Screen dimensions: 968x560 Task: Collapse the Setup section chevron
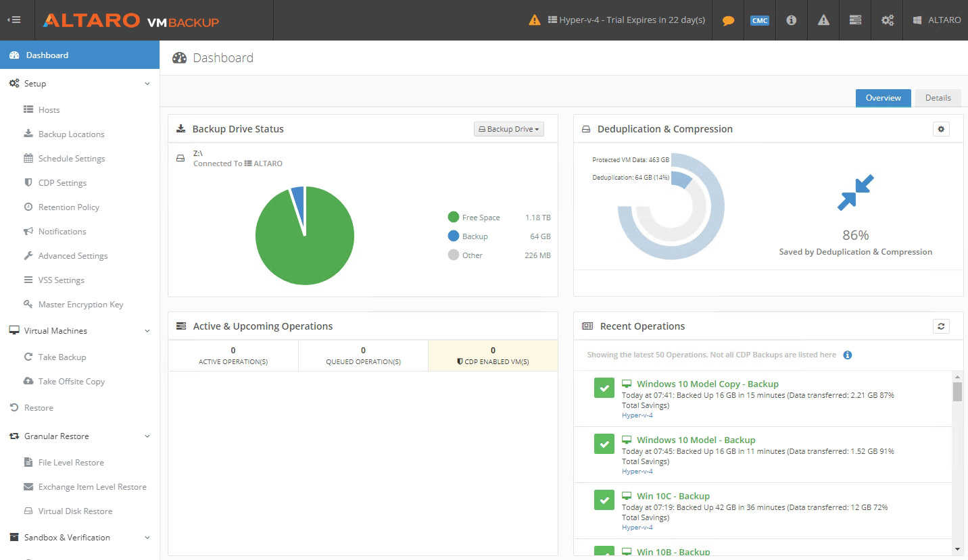147,83
